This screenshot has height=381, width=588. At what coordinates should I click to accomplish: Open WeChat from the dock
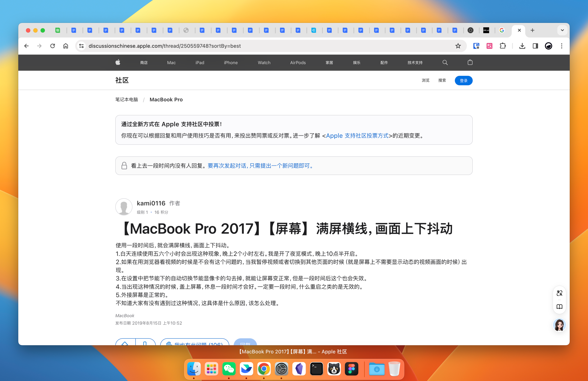tap(229, 369)
